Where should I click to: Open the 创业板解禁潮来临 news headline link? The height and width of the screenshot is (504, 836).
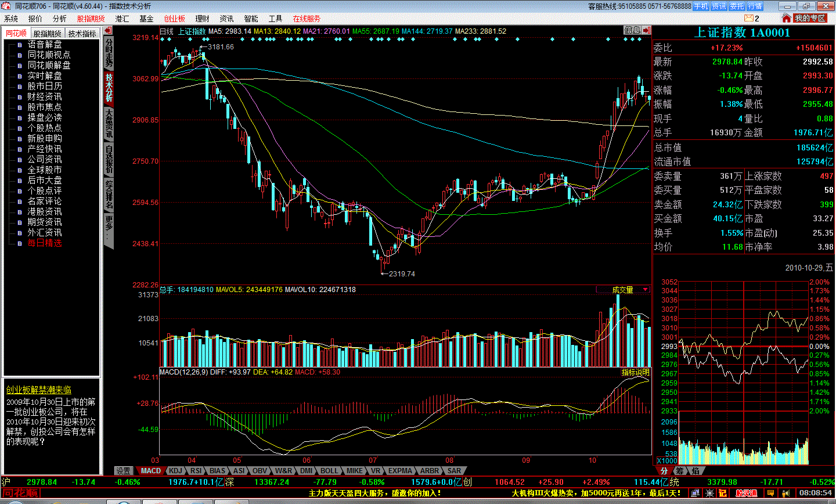click(39, 390)
